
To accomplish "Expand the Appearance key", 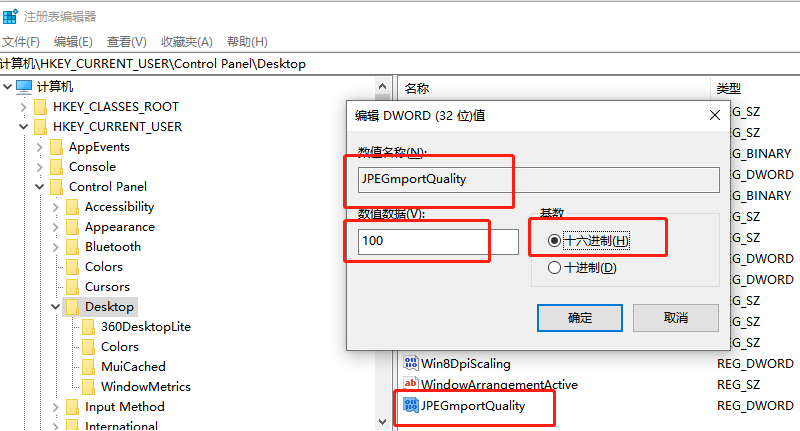I will point(56,227).
